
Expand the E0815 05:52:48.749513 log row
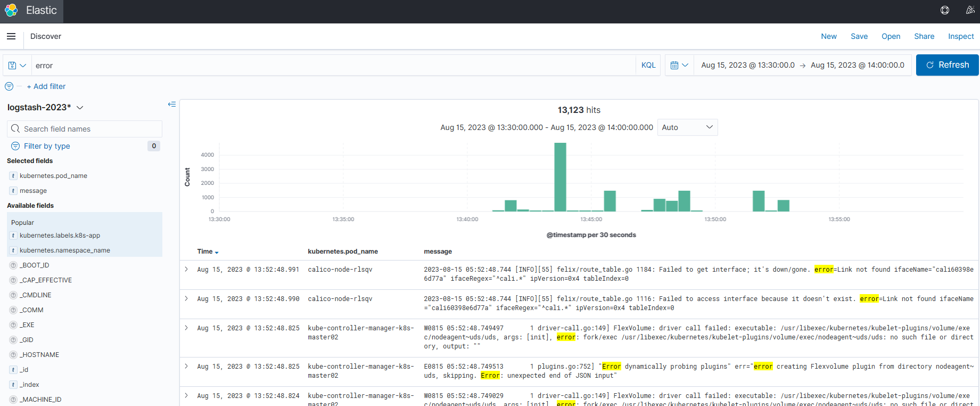click(186, 367)
